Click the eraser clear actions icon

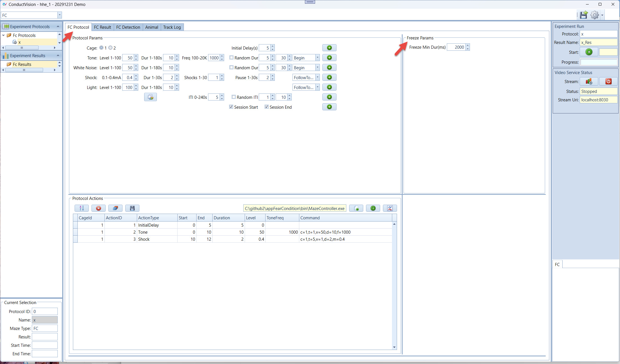tap(115, 208)
